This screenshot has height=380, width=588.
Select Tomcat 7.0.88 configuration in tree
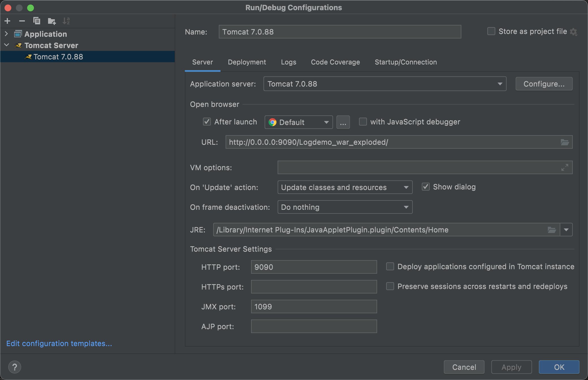coord(88,57)
